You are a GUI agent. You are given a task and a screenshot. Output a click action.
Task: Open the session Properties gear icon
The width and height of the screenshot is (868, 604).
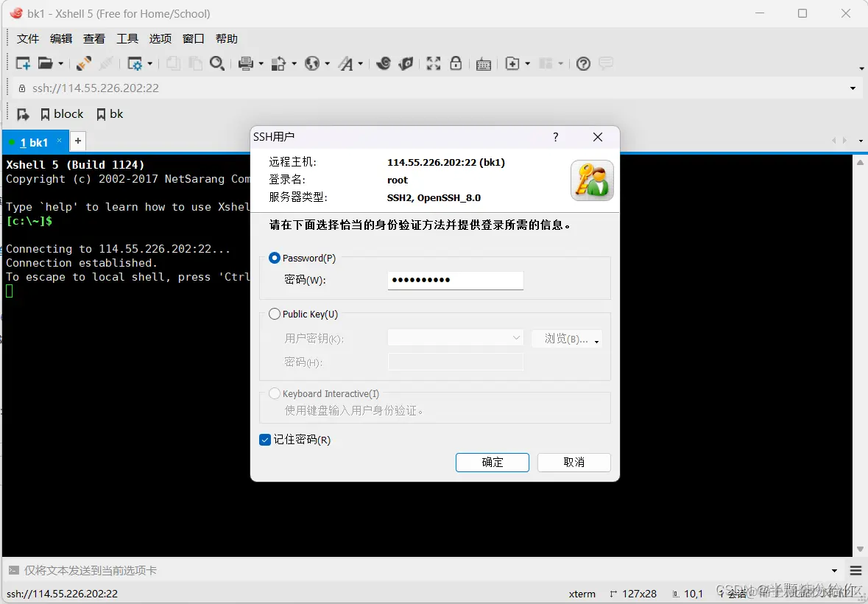(135, 63)
